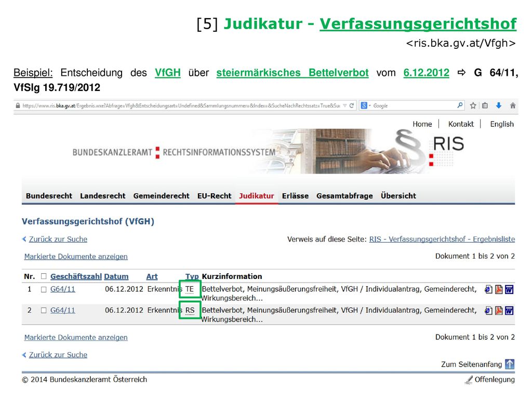This screenshot has width=532, height=399.
Task: Click RS type in row 2
Action: click(x=190, y=311)
